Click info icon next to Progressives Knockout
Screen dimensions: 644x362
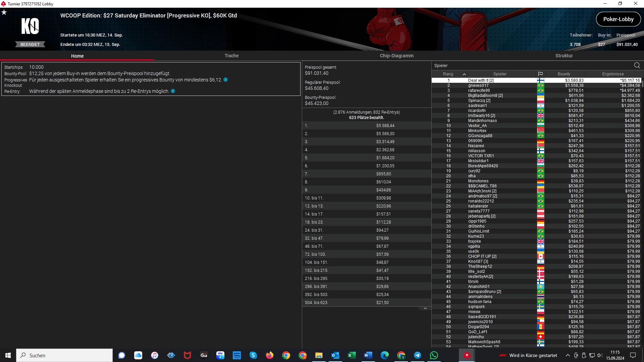click(x=226, y=80)
